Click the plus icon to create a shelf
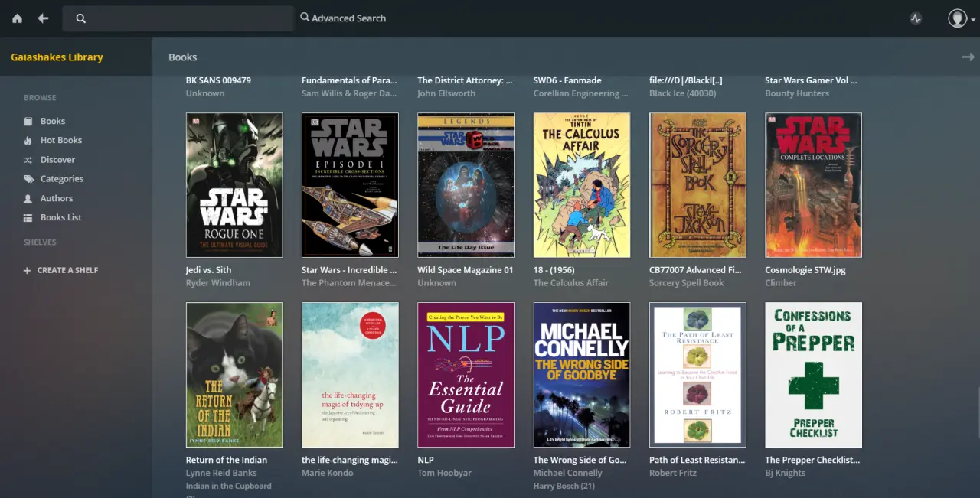This screenshot has width=980, height=498. click(x=28, y=271)
